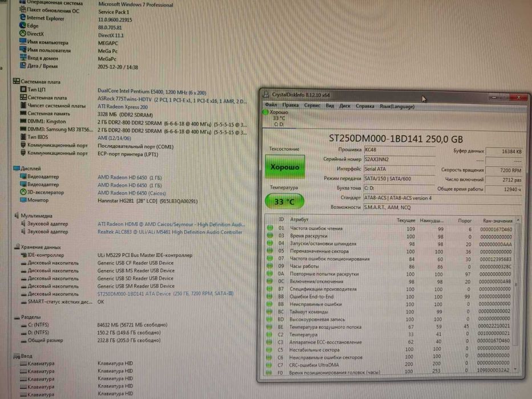Click the Серийный номер field
The height and width of the screenshot is (399, 532).
coord(399,159)
